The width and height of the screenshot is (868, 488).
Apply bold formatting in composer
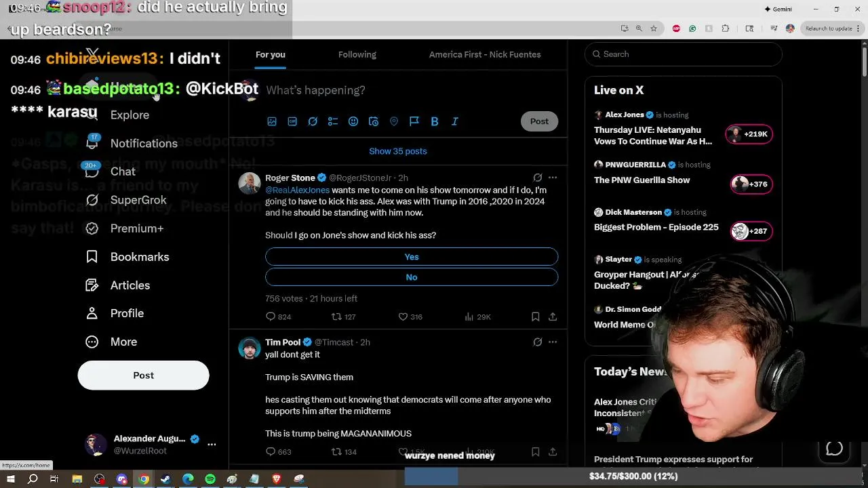[x=435, y=121]
